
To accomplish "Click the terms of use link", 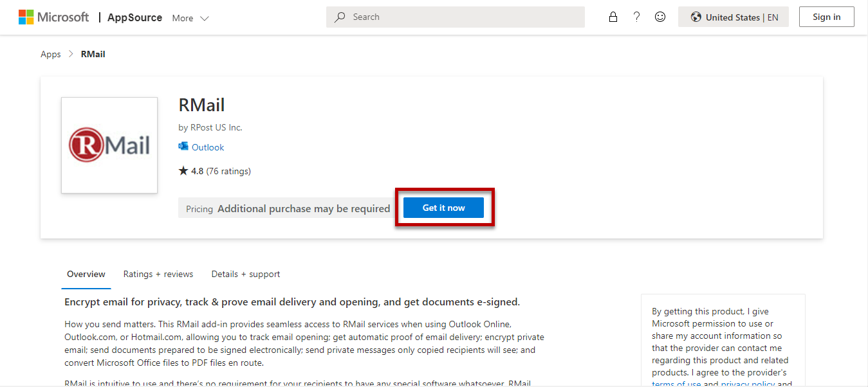I will click(x=676, y=384).
